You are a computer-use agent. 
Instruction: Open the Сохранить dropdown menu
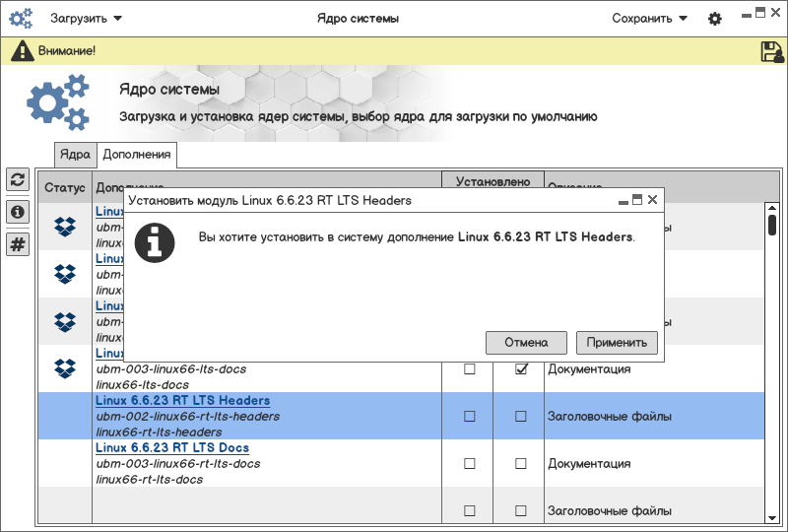649,19
